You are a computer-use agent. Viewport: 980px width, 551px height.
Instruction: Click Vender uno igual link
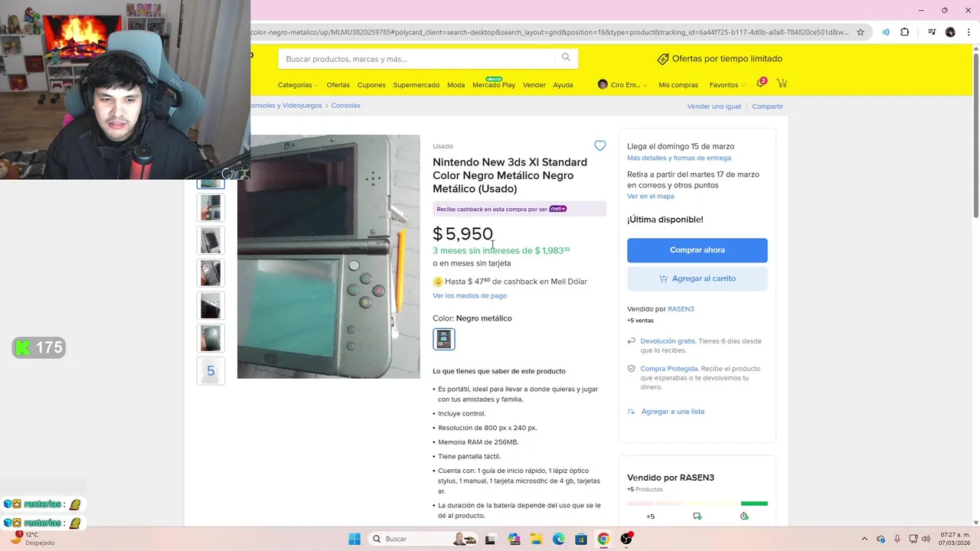(x=714, y=106)
